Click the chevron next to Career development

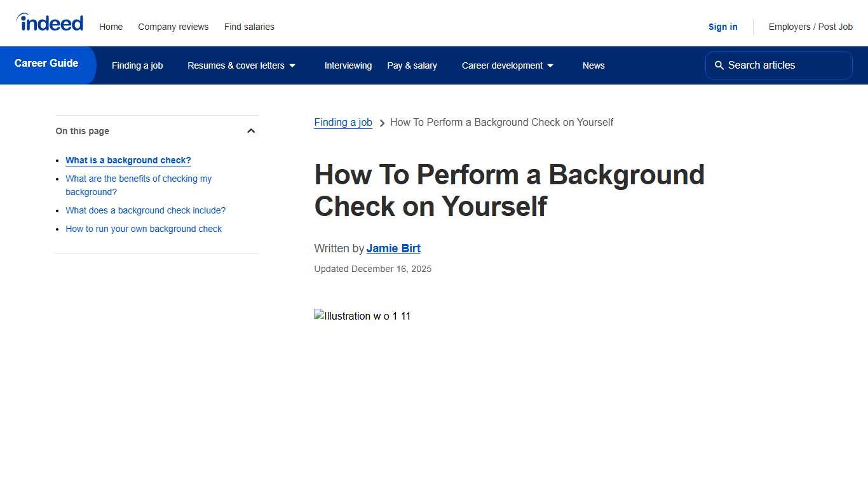pyautogui.click(x=550, y=65)
